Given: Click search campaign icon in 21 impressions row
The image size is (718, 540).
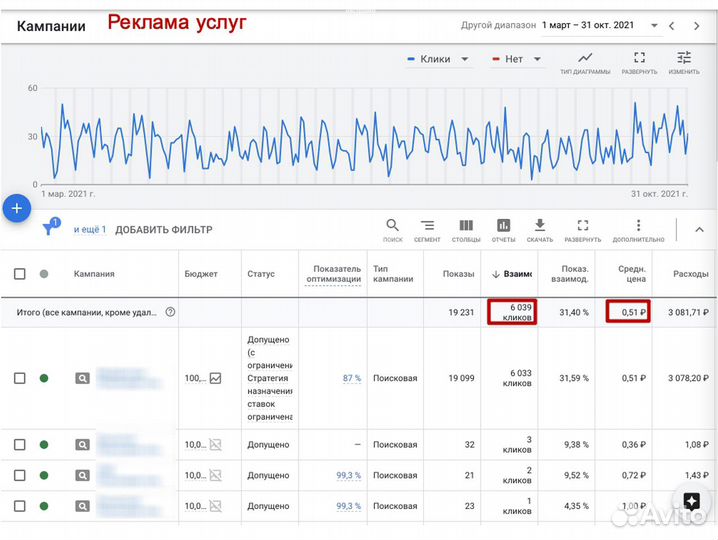Looking at the screenshot, I should [82, 475].
